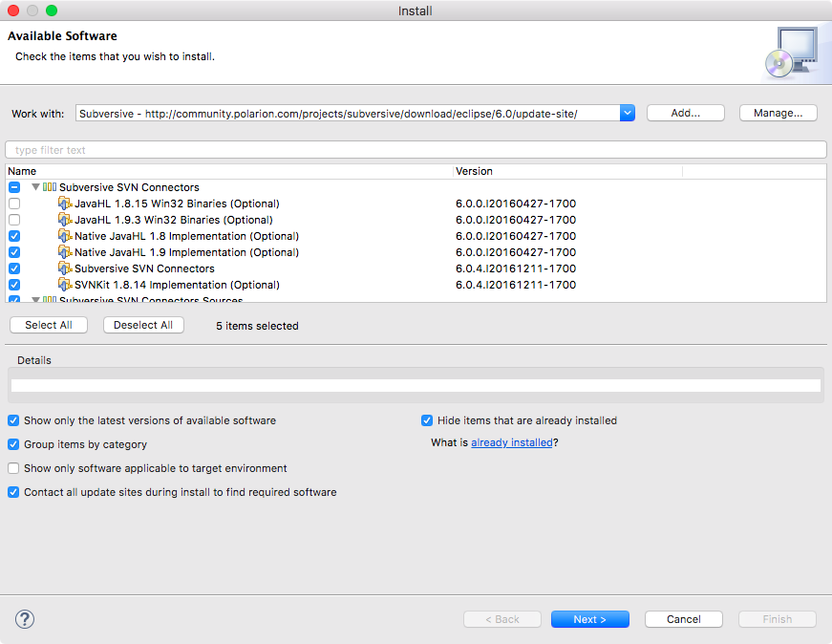832x644 pixels.
Task: Click version 6.0.4.I20161211-1700 of SVNKit row
Action: (516, 285)
